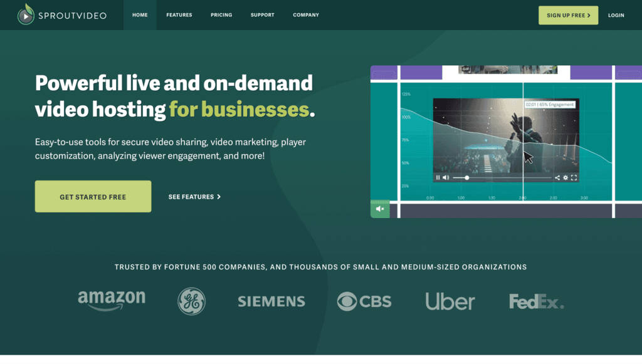Pause the demo video player
642x364 pixels.
[438, 177]
